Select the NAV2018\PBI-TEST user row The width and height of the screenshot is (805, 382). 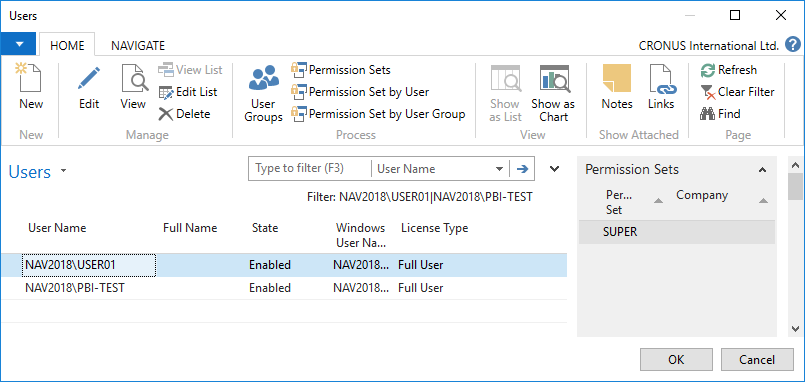(x=284, y=288)
